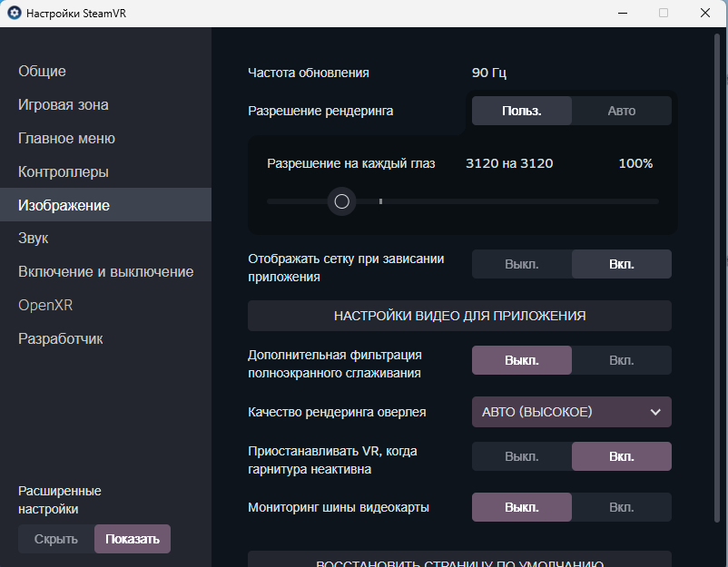Go to Контроллеры settings
This screenshot has width=728, height=567.
click(64, 172)
